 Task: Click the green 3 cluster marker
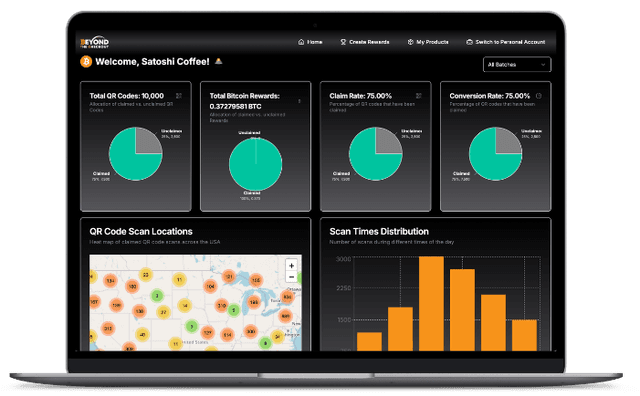click(x=157, y=295)
